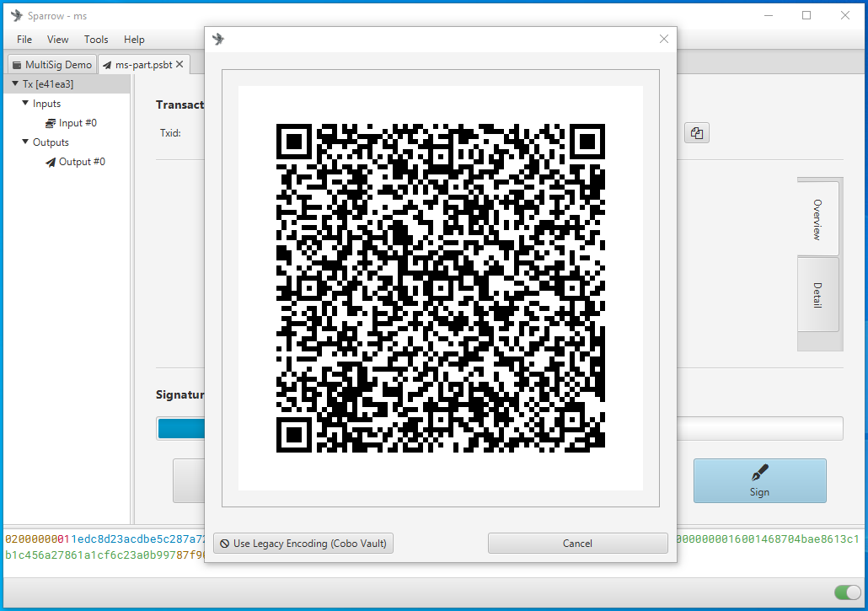Click the coins icon beside Input #0
Image resolution: width=868 pixels, height=611 pixels.
(51, 123)
